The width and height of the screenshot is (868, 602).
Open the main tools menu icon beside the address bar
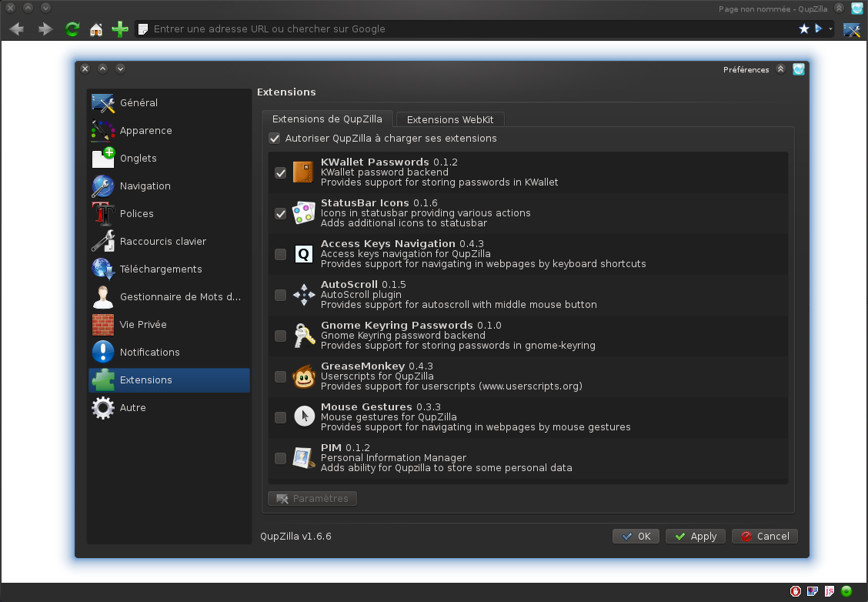(x=851, y=29)
